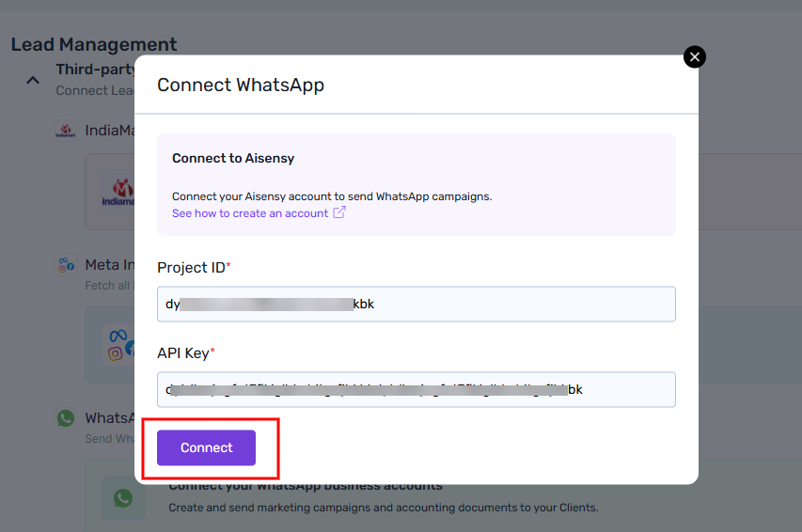Click the WhatsApp section logo icon
Viewport: 802px width, 532px height.
tap(66, 418)
